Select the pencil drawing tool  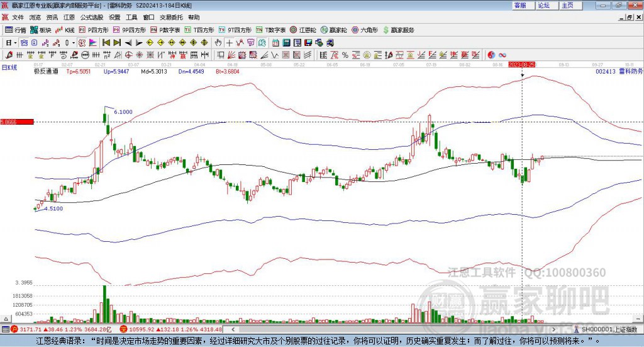point(9,55)
